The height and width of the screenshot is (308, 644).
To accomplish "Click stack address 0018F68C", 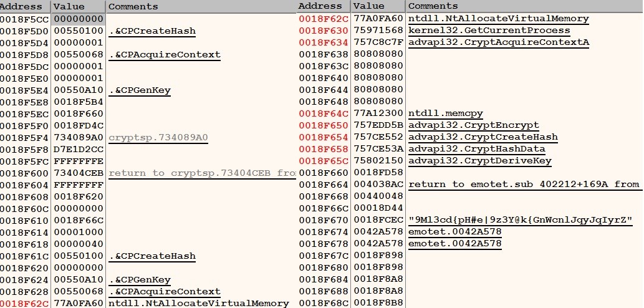I will tap(324, 303).
